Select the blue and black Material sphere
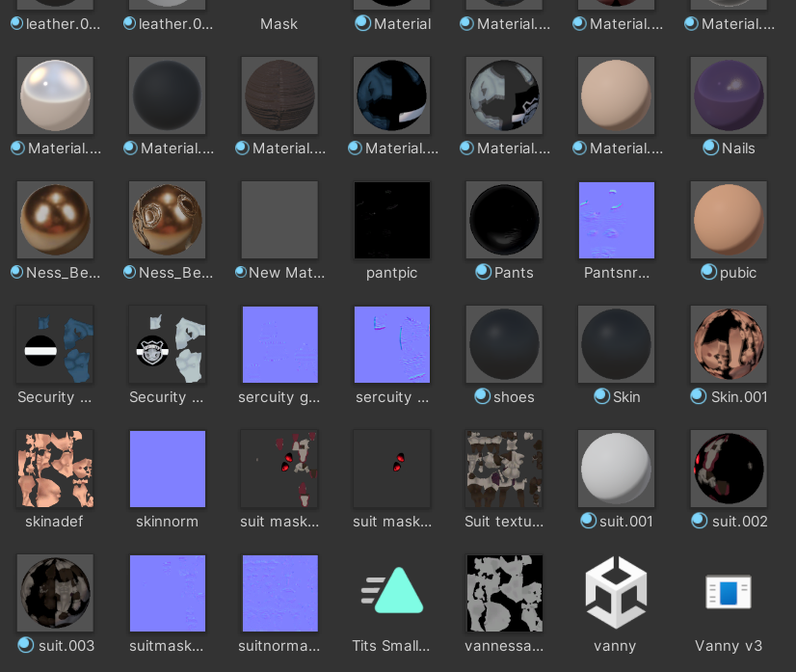 [x=392, y=95]
